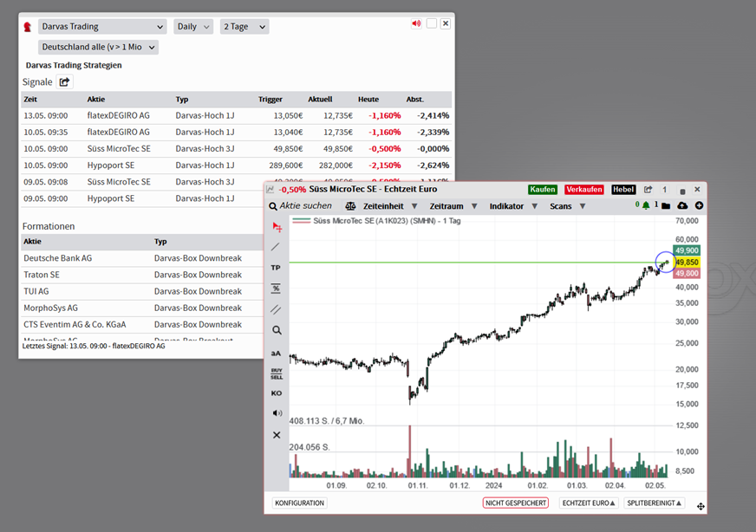The width and height of the screenshot is (756, 532).
Task: Select the 10.05. 09:00 Hypoport SE signal
Action: coord(236,165)
